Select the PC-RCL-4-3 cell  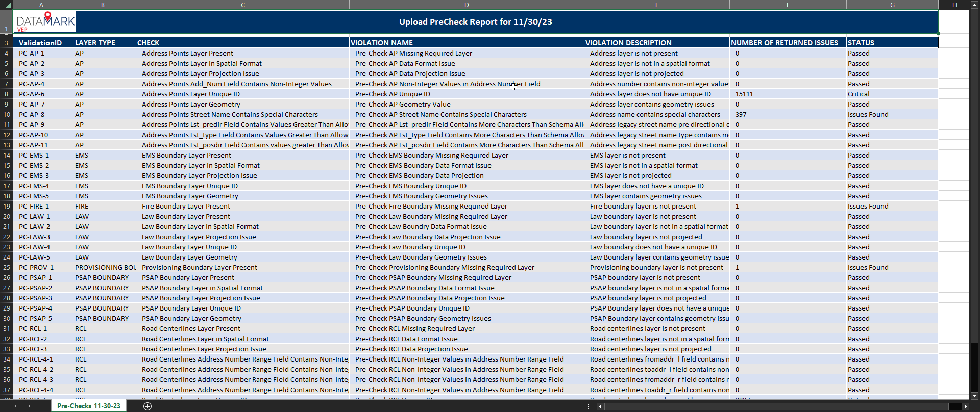[x=41, y=379]
